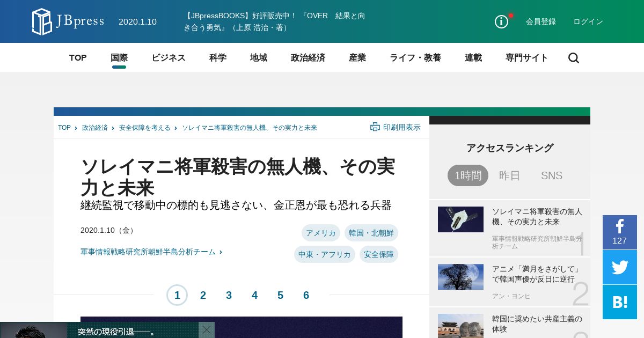The image size is (644, 338).
Task: Select ビジネス navigation item
Action: point(169,58)
